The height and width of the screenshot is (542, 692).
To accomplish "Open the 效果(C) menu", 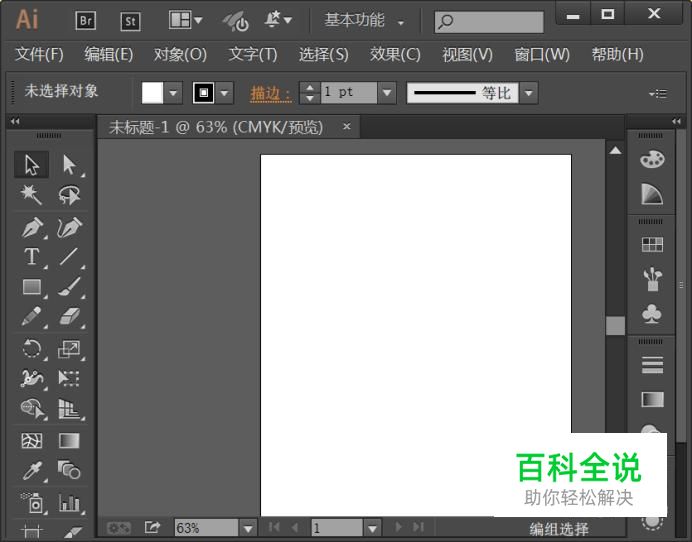I will [x=395, y=54].
